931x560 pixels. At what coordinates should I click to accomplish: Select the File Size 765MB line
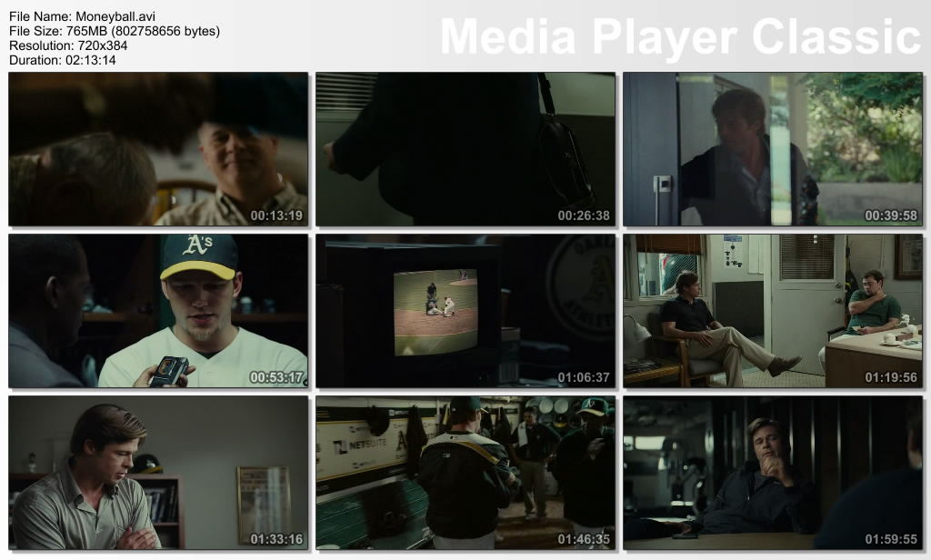[x=114, y=31]
